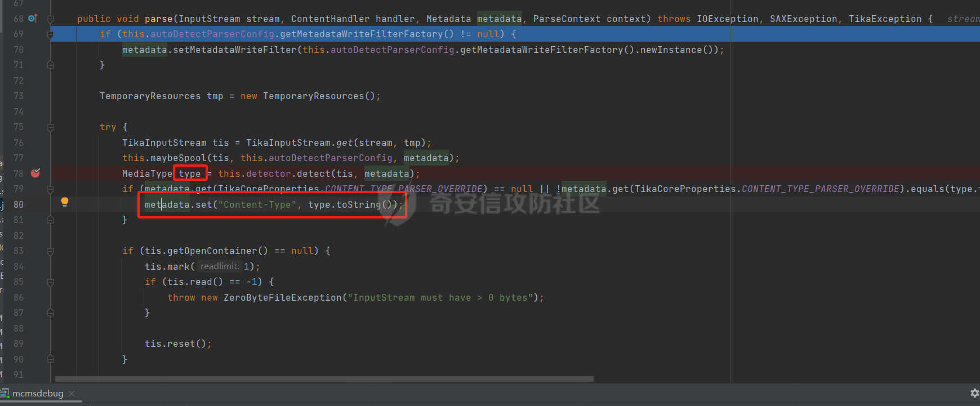
Task: Place the cursor on the "Content-Type" string literal
Action: coord(259,204)
